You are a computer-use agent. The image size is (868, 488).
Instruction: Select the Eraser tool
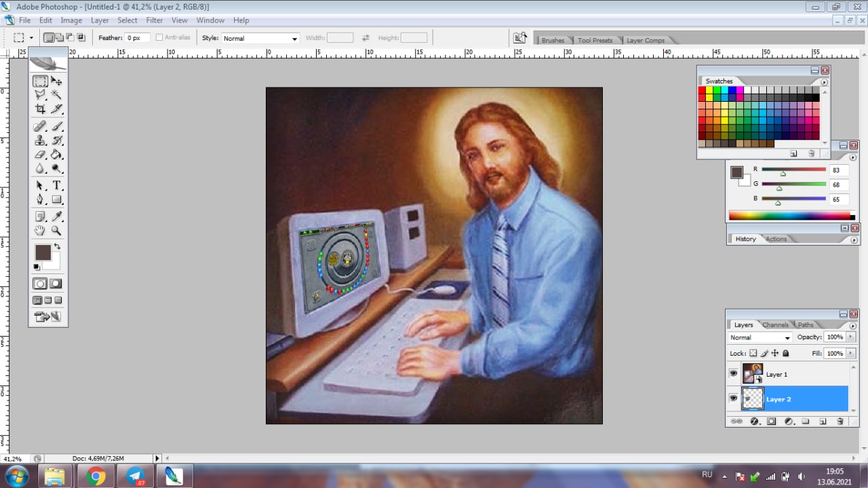point(40,155)
